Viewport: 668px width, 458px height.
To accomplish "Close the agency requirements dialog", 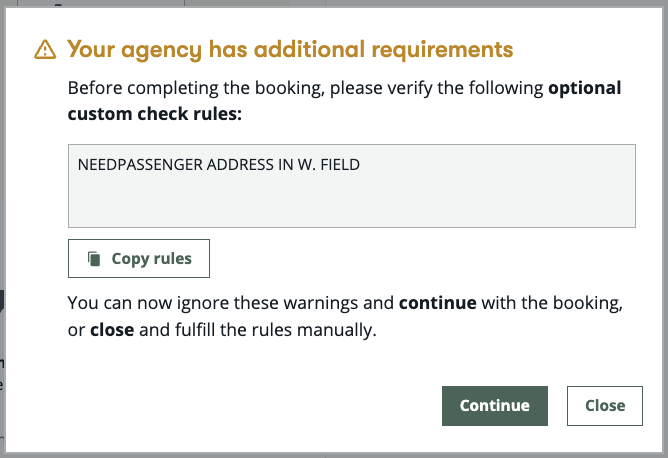I will click(x=604, y=405).
